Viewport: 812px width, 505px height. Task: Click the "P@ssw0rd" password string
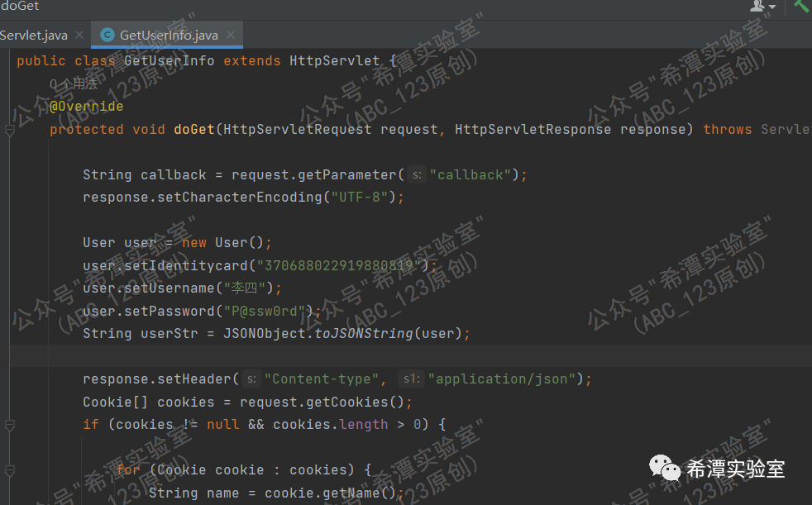point(265,311)
